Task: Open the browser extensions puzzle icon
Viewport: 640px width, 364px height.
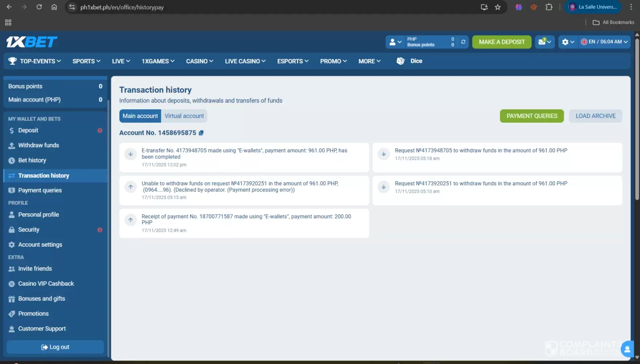Action: tap(549, 7)
